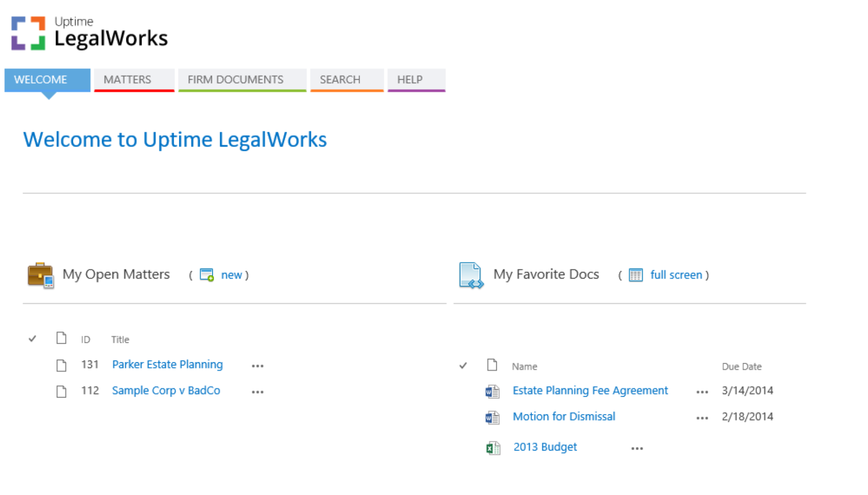The image size is (868, 495).
Task: Switch to the MATTERS tab
Action: [x=127, y=80]
